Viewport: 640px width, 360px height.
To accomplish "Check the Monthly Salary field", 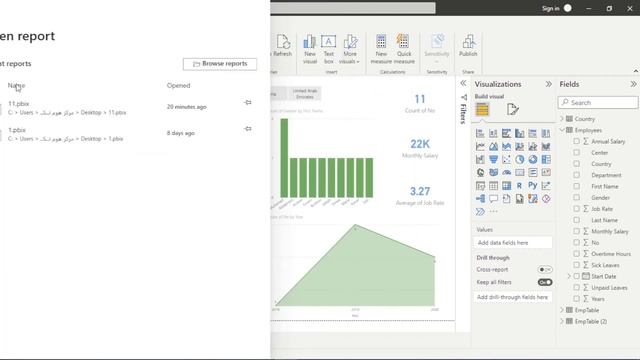I will (x=576, y=231).
